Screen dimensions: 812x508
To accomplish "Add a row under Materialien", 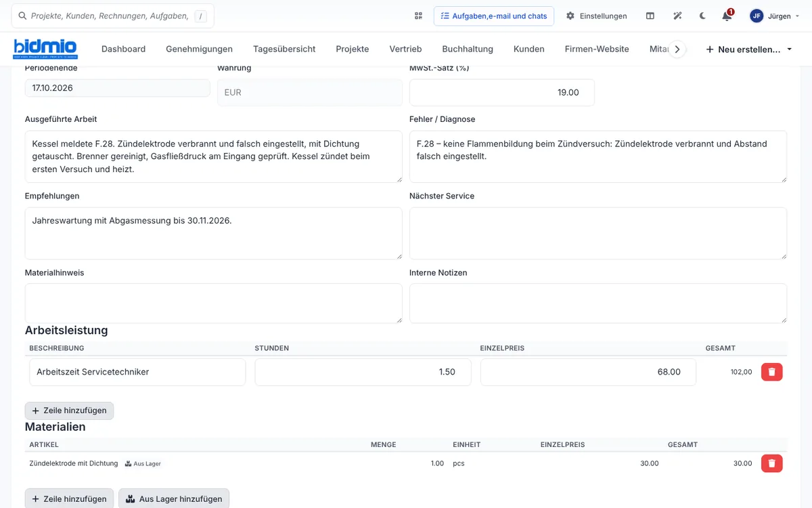I will (70, 499).
